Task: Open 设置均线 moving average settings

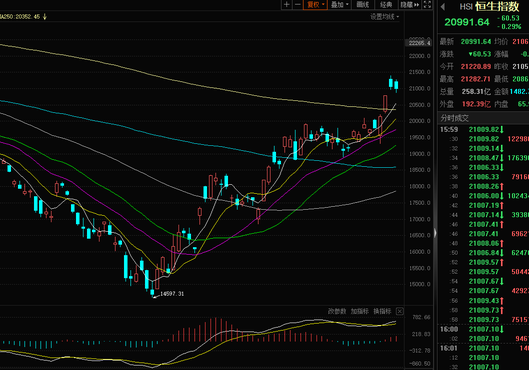Action: [x=385, y=17]
